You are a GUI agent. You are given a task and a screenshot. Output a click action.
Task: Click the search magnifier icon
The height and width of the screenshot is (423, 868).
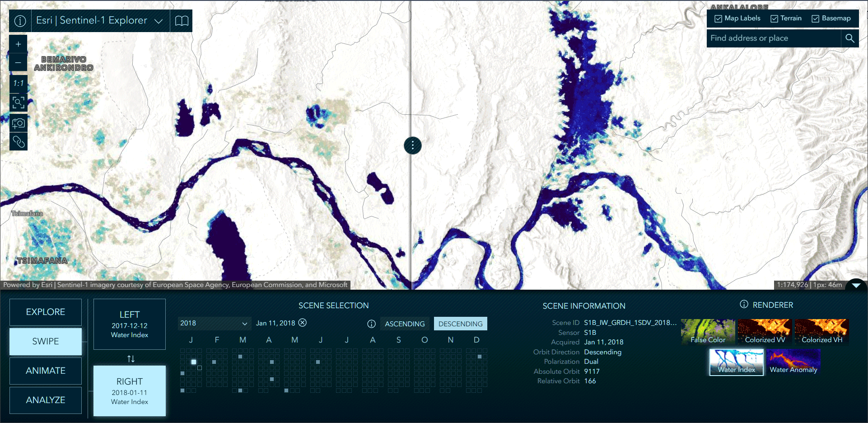pos(849,38)
